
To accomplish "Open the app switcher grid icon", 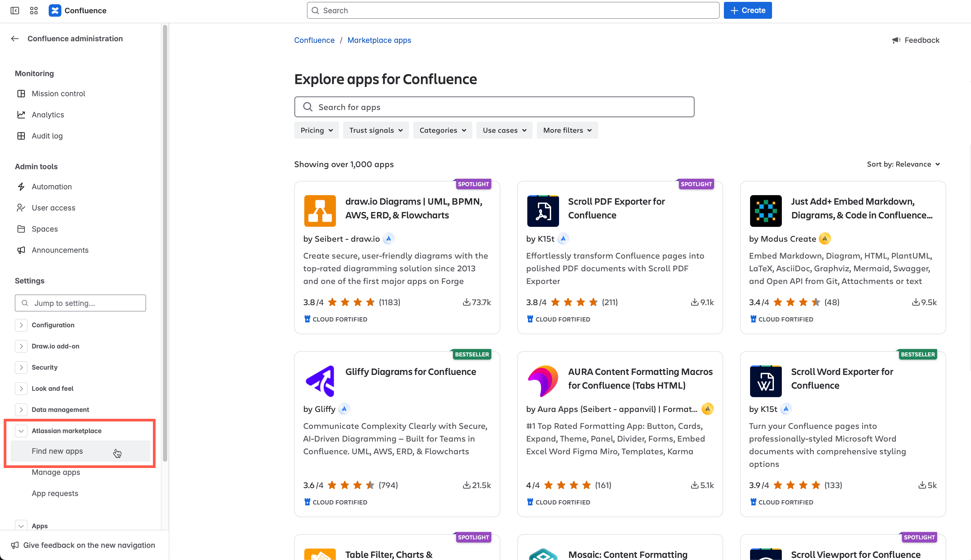I will [34, 10].
